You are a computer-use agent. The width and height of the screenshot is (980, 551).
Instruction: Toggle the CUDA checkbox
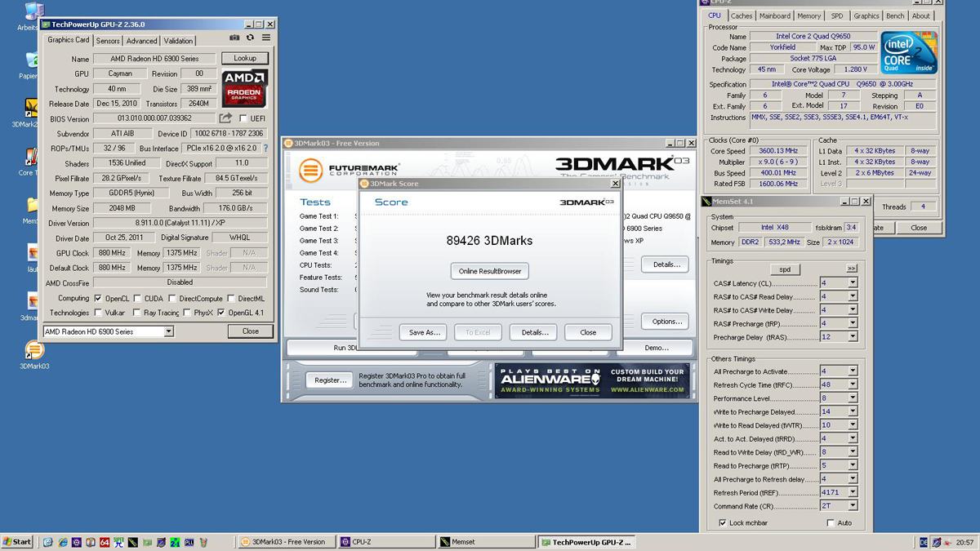[136, 299]
